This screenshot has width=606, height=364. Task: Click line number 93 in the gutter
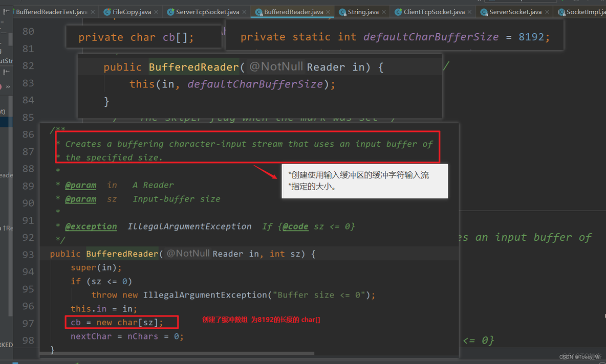click(x=28, y=255)
